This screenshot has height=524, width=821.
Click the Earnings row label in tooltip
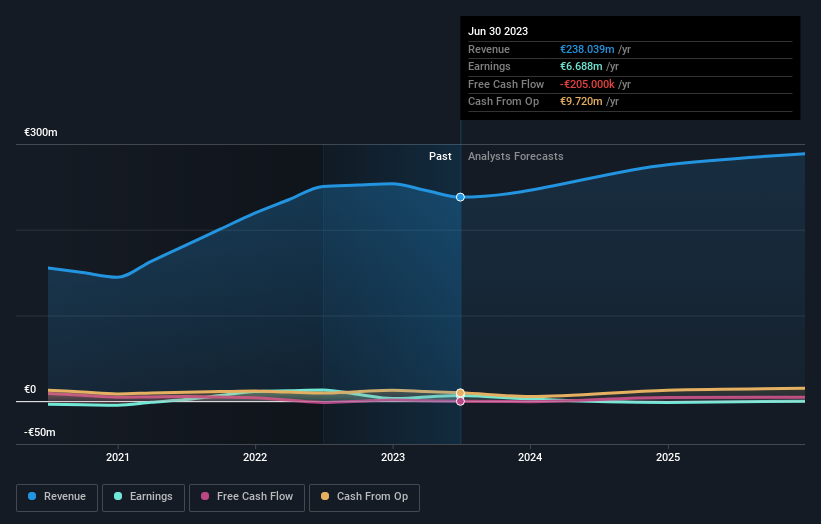pos(489,66)
